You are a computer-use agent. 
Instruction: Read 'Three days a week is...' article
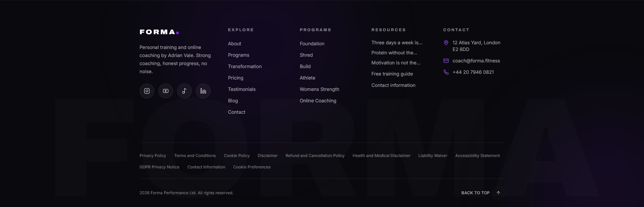397,43
